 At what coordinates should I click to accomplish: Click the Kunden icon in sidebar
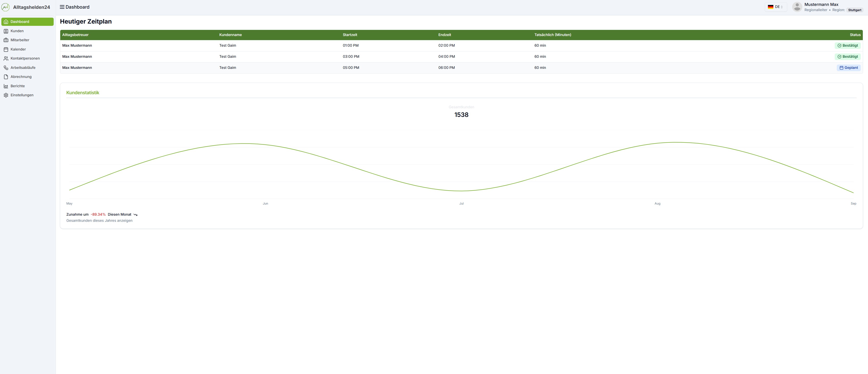click(x=6, y=31)
